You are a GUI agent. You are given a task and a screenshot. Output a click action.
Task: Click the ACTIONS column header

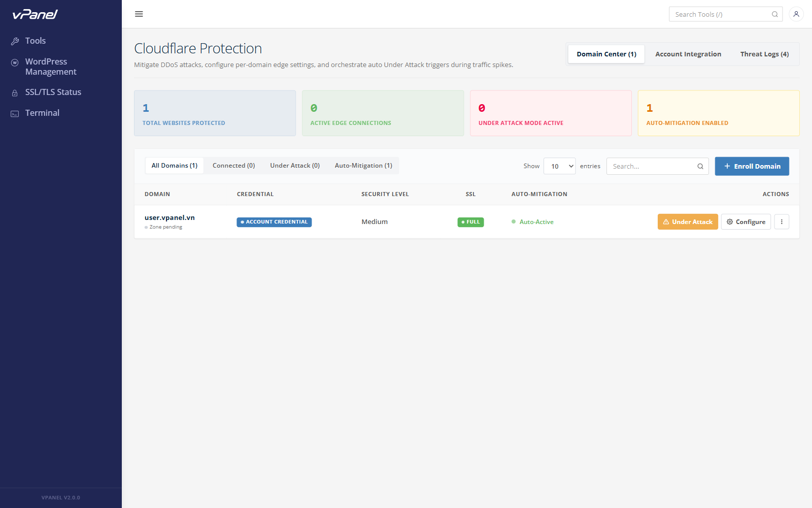click(775, 194)
